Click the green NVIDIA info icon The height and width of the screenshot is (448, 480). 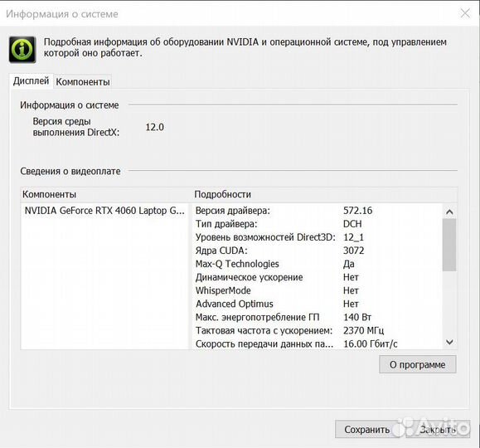pyautogui.click(x=22, y=49)
